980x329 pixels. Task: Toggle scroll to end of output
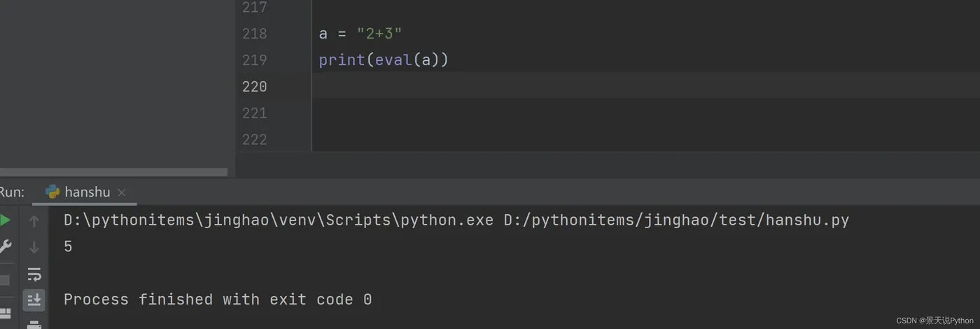[x=34, y=300]
